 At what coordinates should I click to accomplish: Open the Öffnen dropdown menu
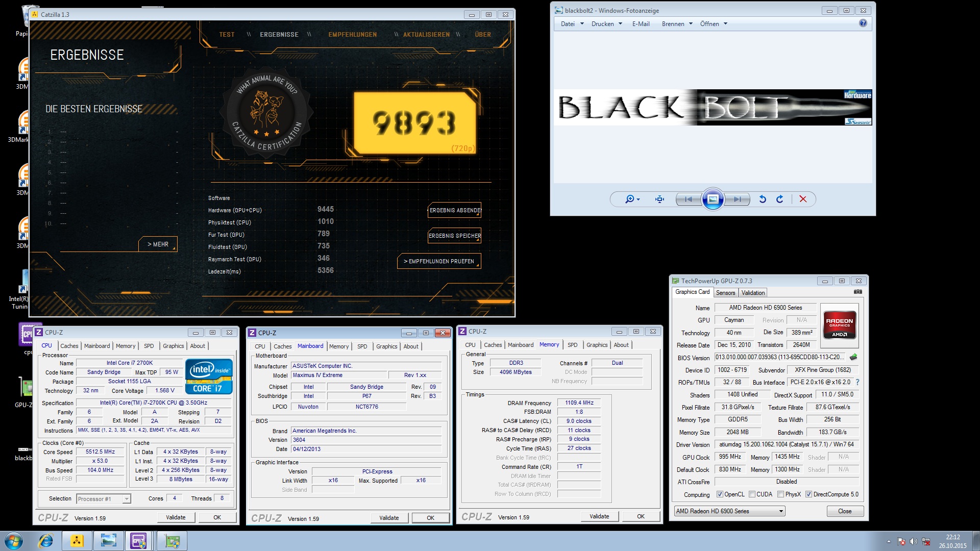coord(714,24)
